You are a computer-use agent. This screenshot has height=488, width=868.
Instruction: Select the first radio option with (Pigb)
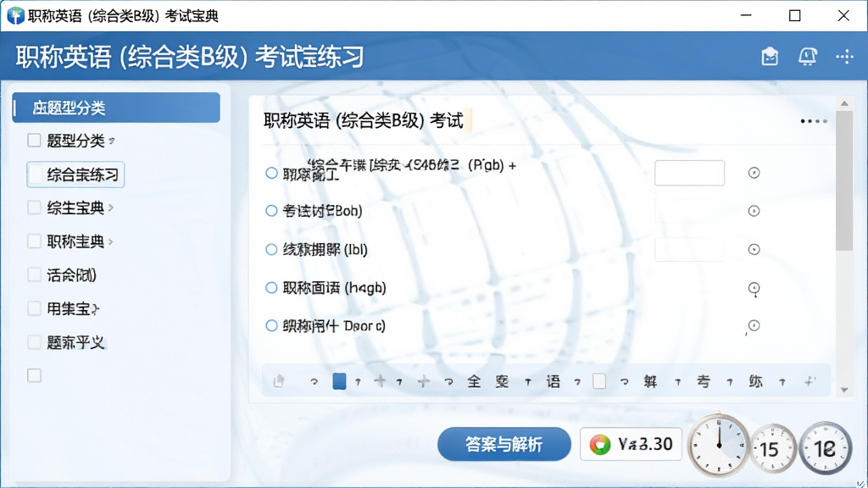(271, 173)
